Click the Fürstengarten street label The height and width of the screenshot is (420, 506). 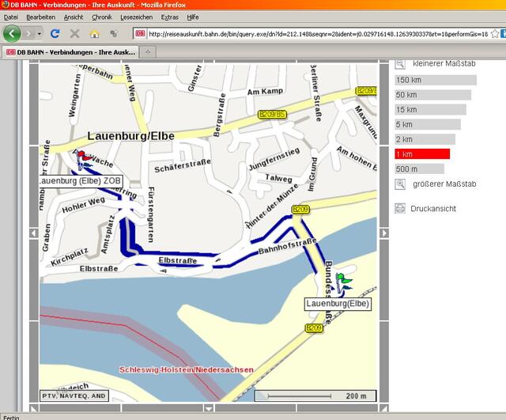(151, 214)
